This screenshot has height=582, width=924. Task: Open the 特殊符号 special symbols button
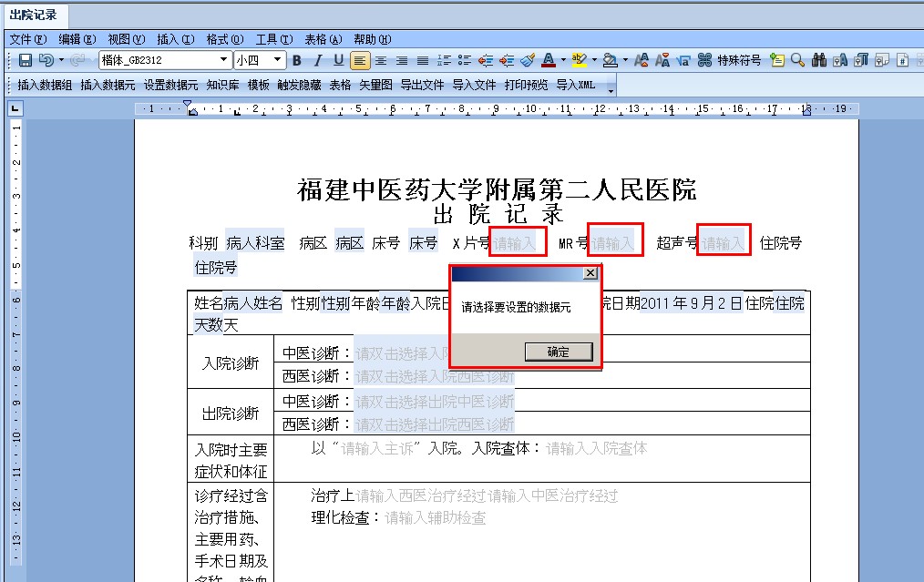739,60
